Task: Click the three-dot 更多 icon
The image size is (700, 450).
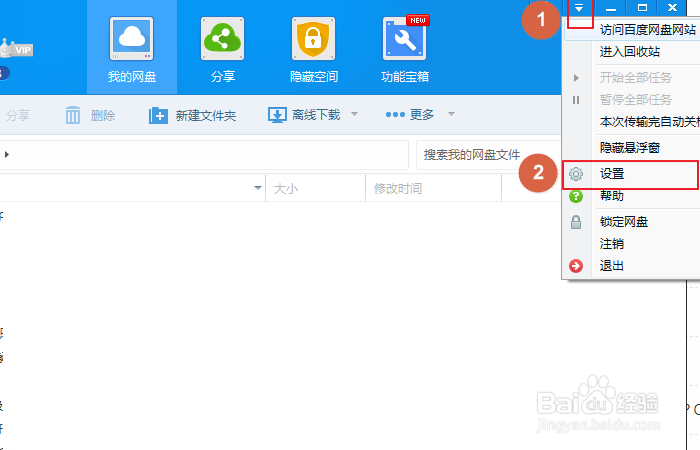Action: (395, 115)
